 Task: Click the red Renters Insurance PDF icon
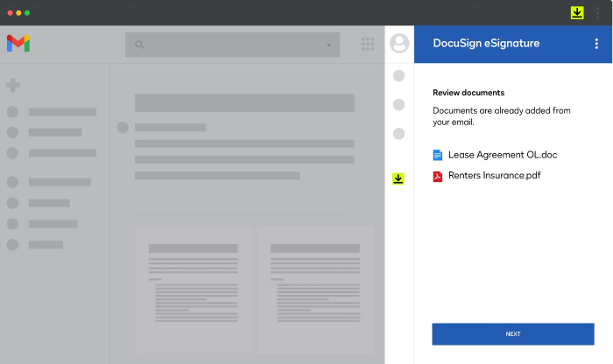coord(438,176)
